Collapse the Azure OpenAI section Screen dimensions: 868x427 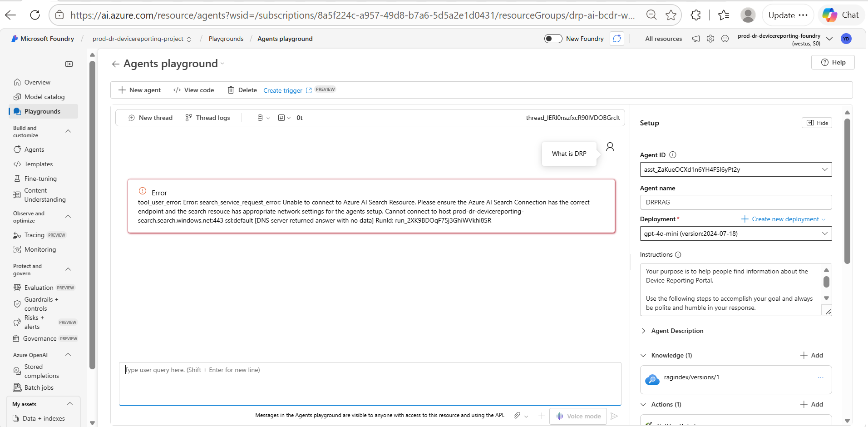pyautogui.click(x=68, y=355)
